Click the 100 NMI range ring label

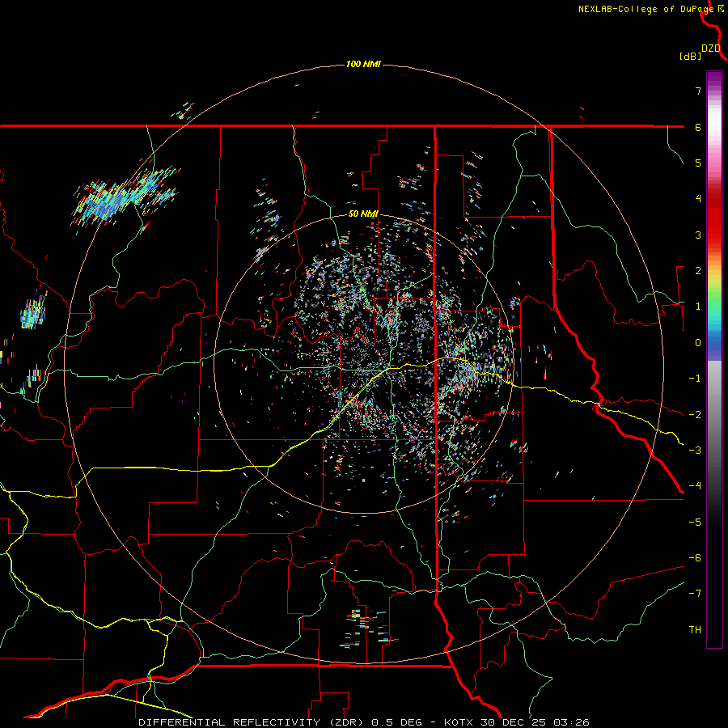point(363,64)
